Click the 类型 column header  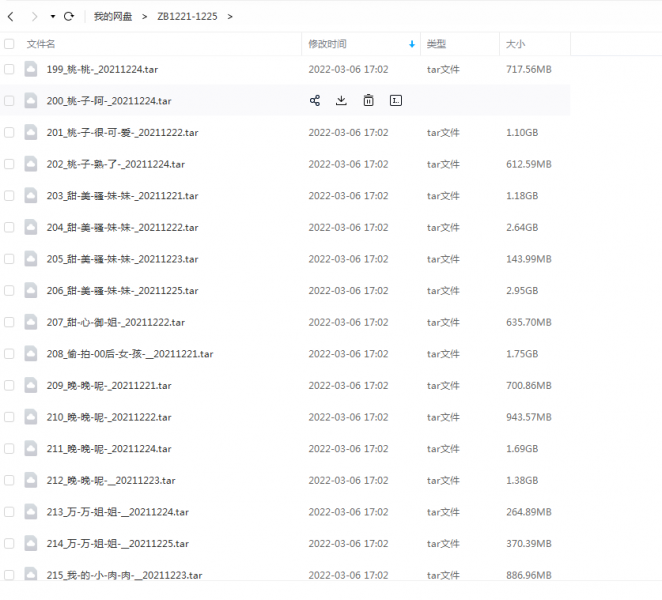[436, 44]
